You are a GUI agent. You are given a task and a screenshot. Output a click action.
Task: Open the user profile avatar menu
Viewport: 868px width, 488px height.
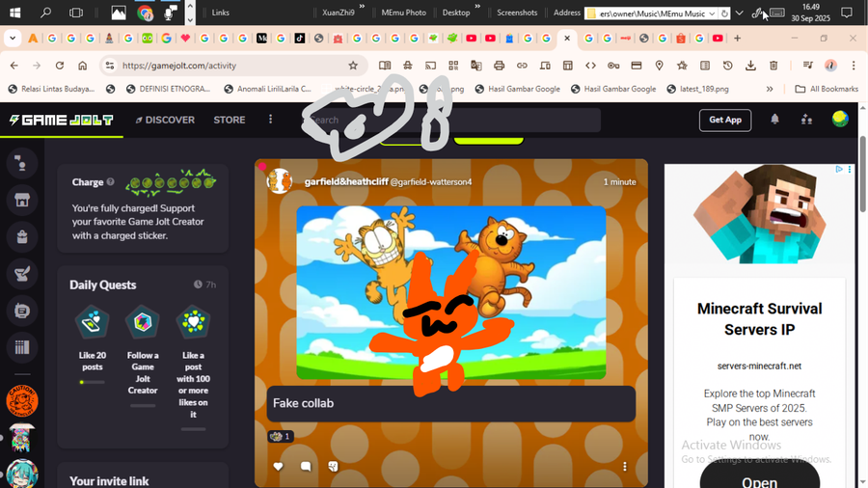[x=840, y=119]
